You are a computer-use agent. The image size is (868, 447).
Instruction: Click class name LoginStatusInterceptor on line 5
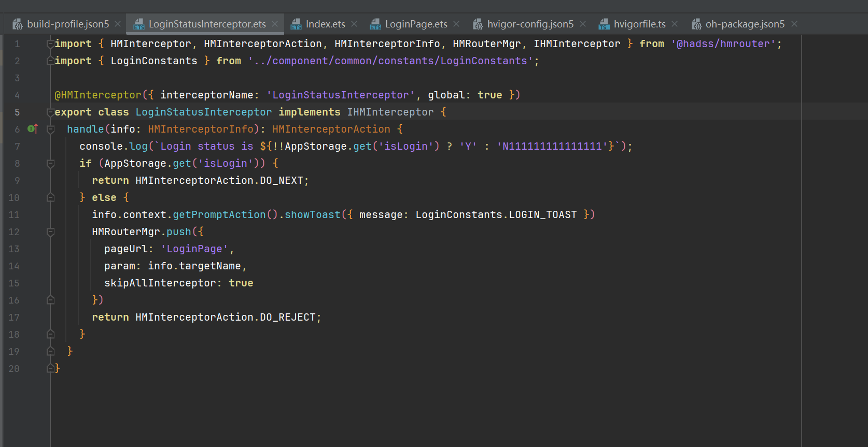(x=204, y=112)
